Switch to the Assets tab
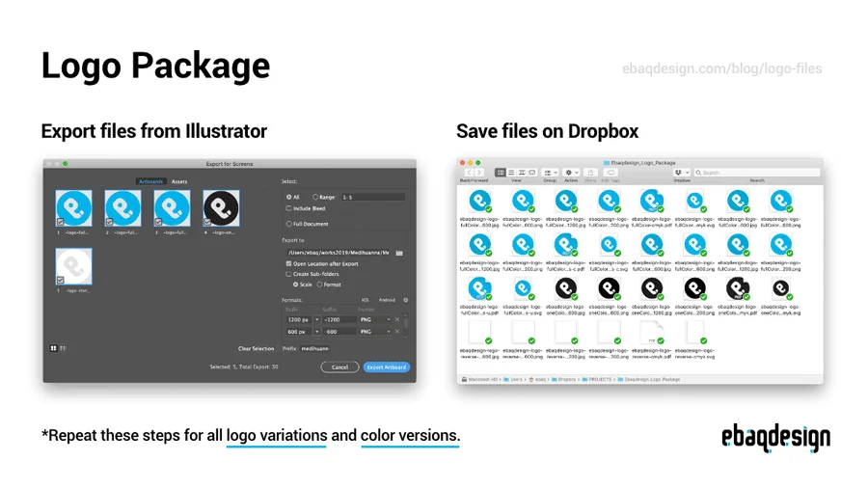 click(178, 181)
